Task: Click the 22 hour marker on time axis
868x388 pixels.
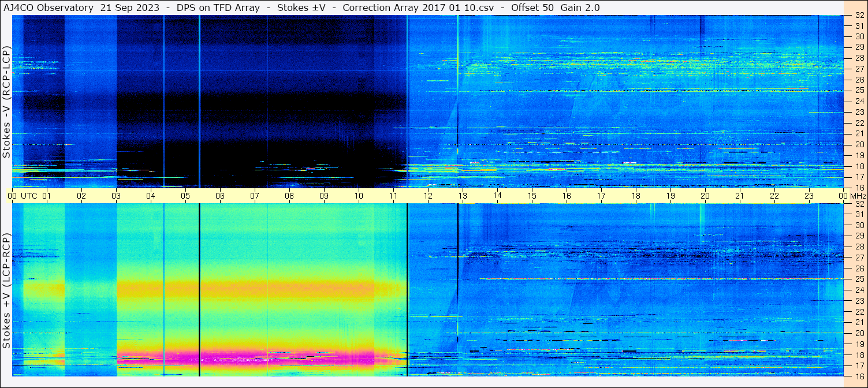Action: pyautogui.click(x=774, y=196)
